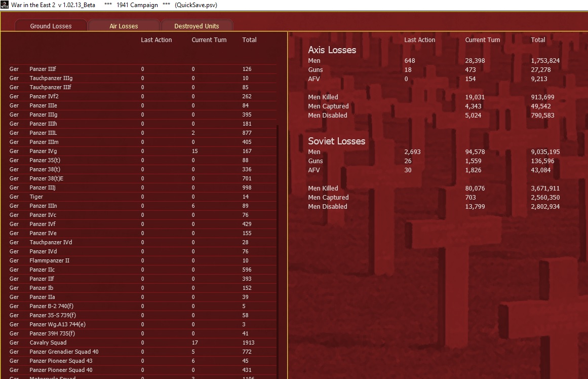The height and width of the screenshot is (379, 588).
Task: Select the Panzer 35-S 739(f) row
Action: point(143,315)
